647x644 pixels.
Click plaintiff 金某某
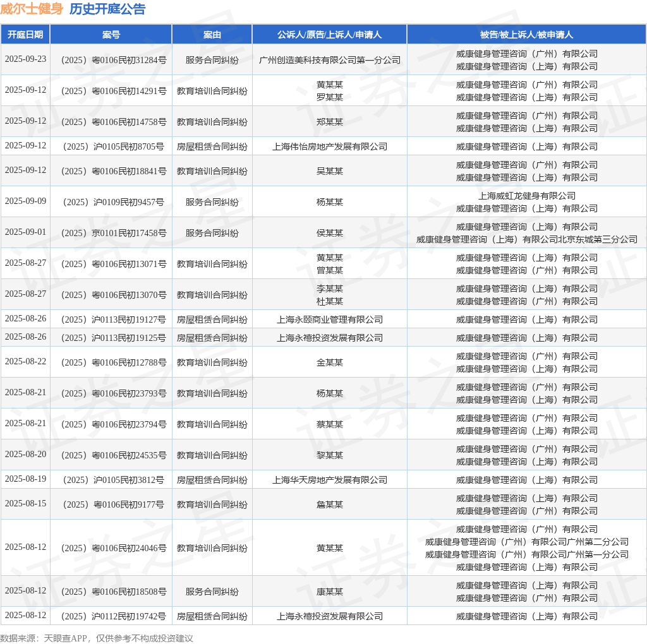330,362
